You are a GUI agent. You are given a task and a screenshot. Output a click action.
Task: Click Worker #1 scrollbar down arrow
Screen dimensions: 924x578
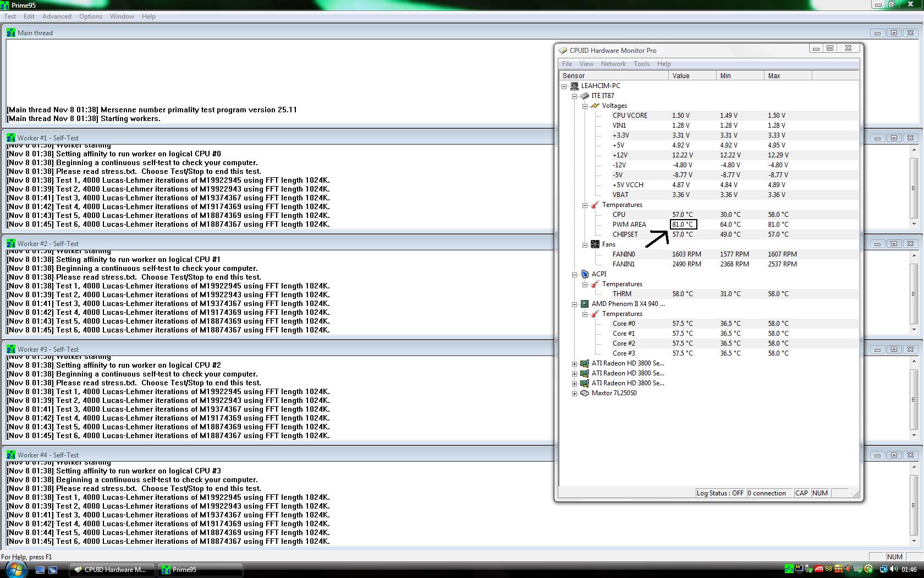pyautogui.click(x=914, y=224)
